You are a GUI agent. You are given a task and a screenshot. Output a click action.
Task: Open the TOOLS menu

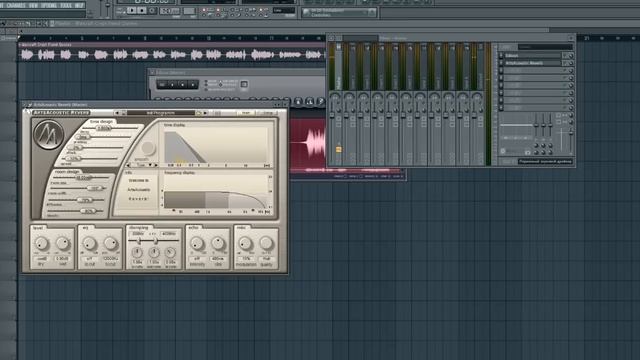click(x=66, y=6)
